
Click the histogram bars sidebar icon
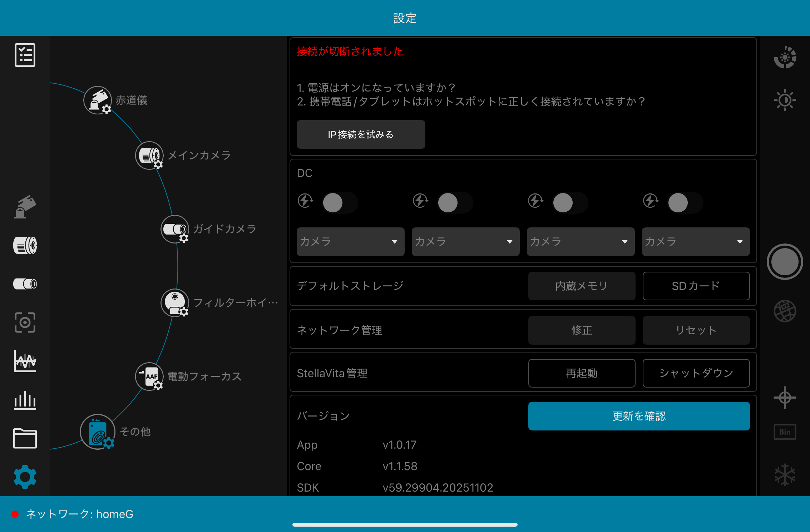coord(25,400)
